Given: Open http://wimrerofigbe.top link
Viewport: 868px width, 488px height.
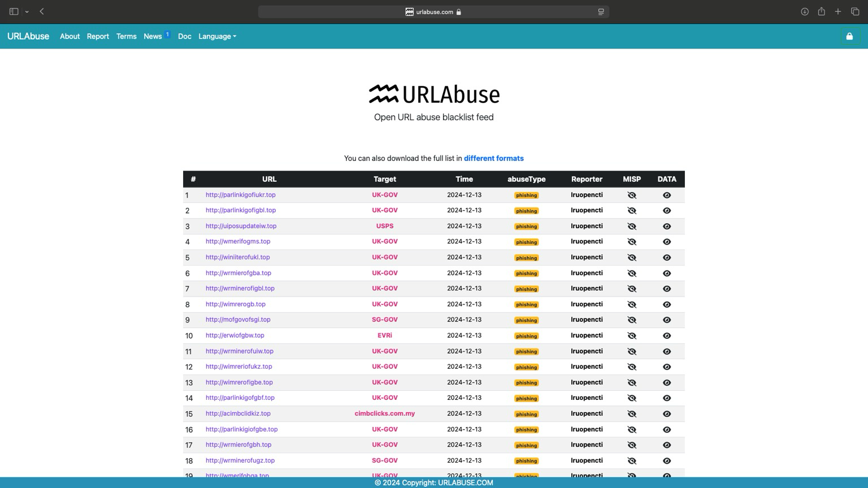Looking at the screenshot, I should pyautogui.click(x=239, y=382).
